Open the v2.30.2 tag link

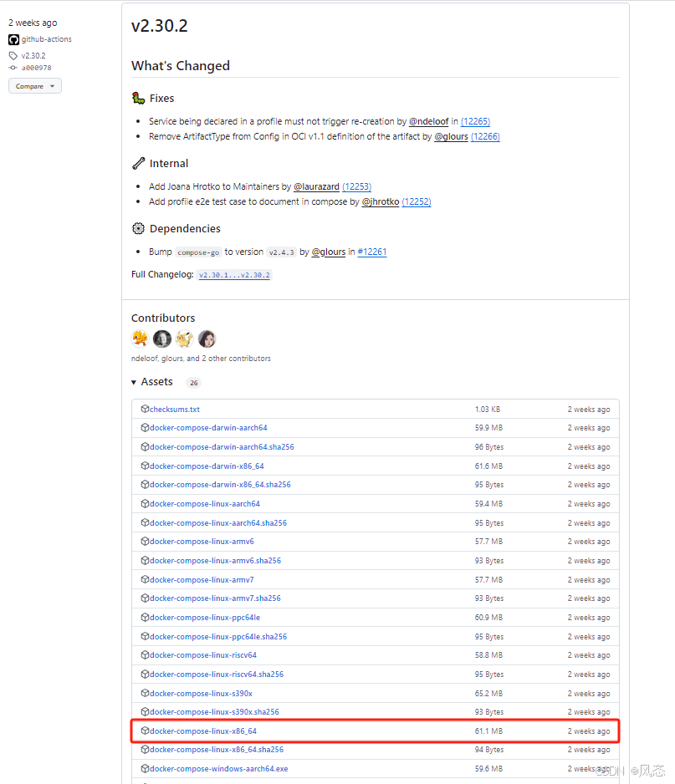pos(33,55)
